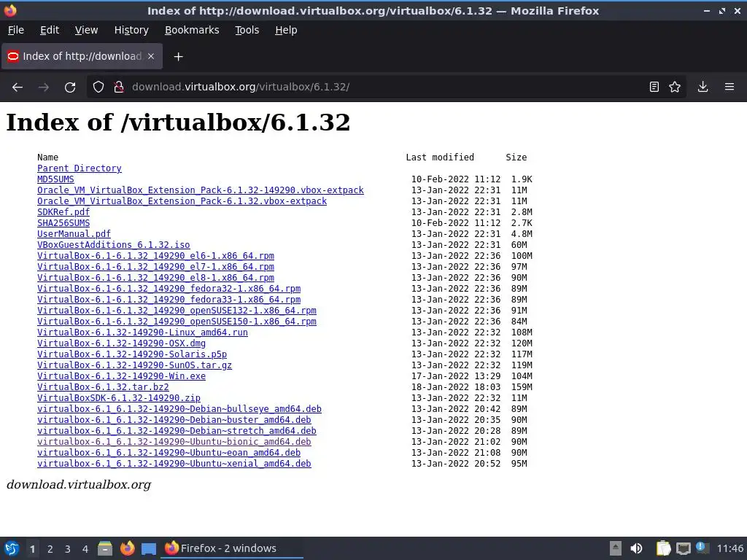Switch to virtual desktop 3
Screen dimensions: 747x560
[67, 549]
